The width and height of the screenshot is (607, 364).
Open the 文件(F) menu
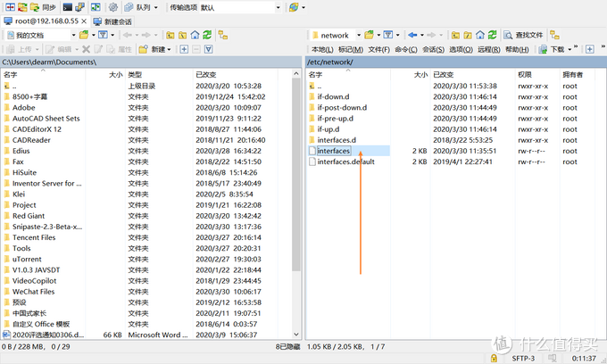coord(378,49)
